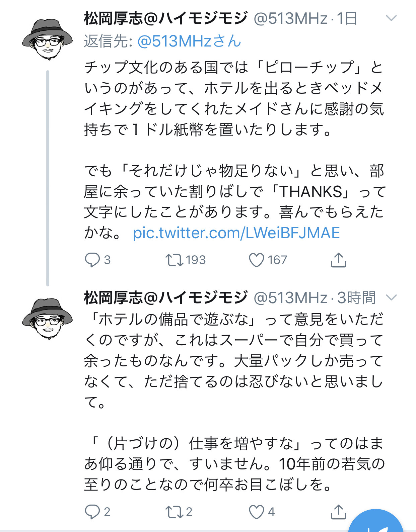Open the @513MHzさん reply mention link
Image resolution: width=416 pixels, height=532 pixels.
(189, 41)
